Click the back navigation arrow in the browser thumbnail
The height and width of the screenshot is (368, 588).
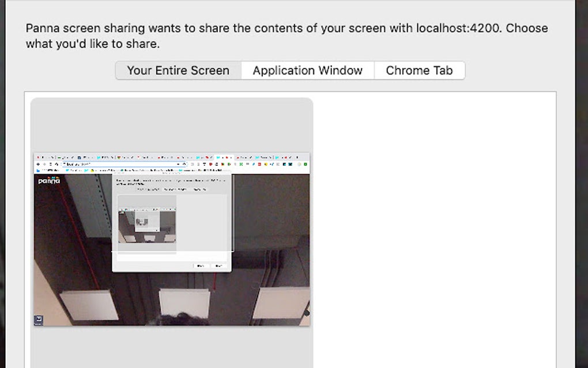pos(38,164)
